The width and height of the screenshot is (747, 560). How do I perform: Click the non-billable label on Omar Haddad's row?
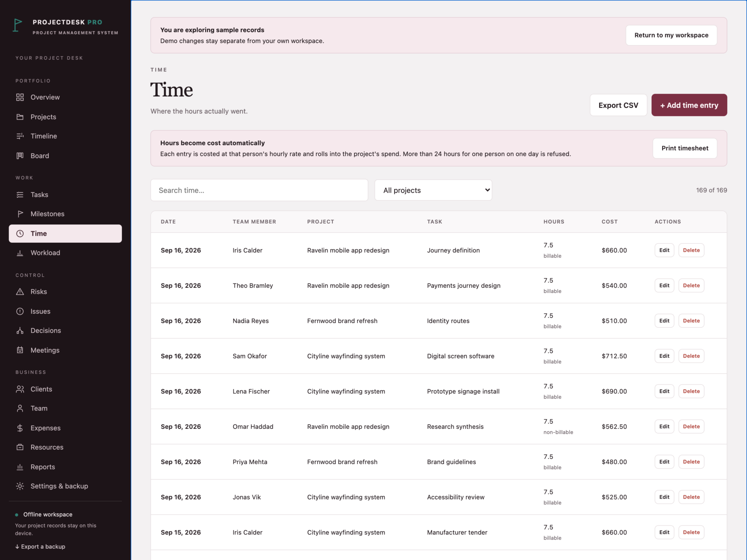[558, 432]
